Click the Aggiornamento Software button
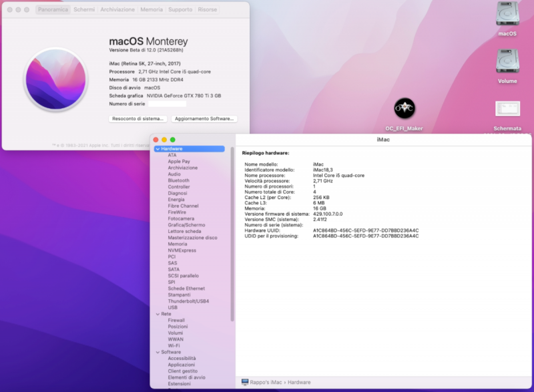534x392 pixels. point(204,118)
